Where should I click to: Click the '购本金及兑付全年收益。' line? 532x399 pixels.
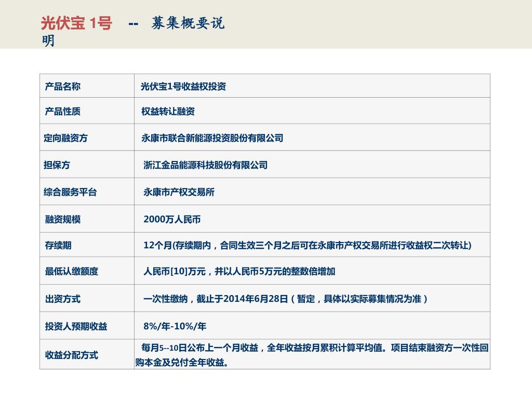pyautogui.click(x=182, y=362)
